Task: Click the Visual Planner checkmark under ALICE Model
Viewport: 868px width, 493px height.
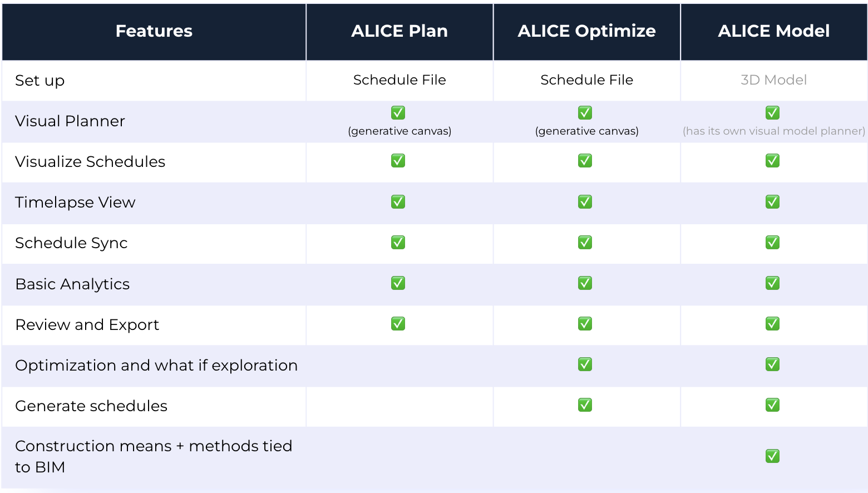Action: [x=772, y=113]
